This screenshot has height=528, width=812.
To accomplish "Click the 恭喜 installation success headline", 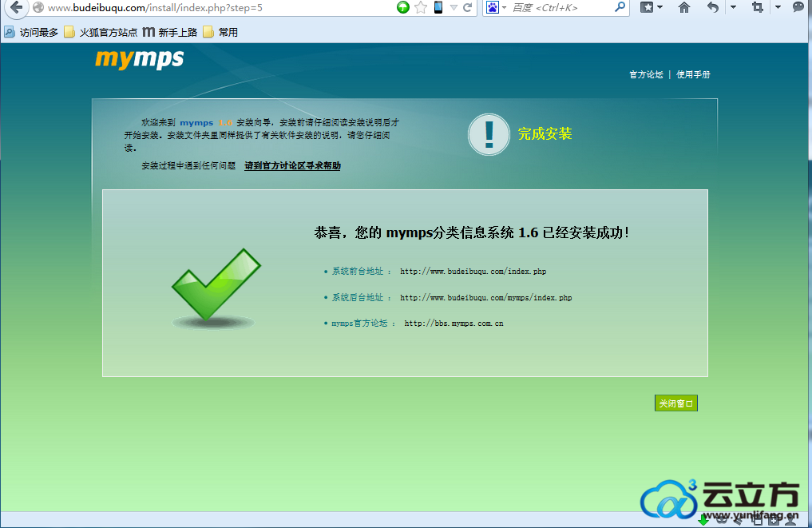I will (x=472, y=232).
